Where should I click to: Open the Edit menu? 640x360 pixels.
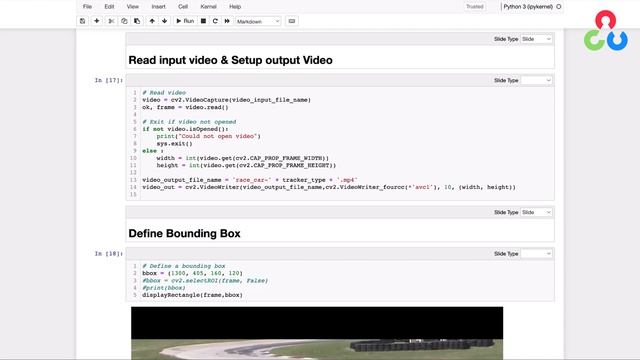[109, 7]
